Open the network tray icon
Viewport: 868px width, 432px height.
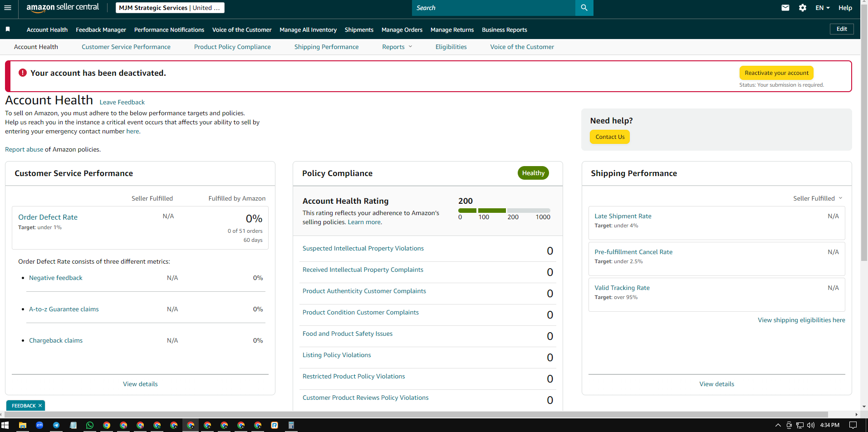click(800, 425)
